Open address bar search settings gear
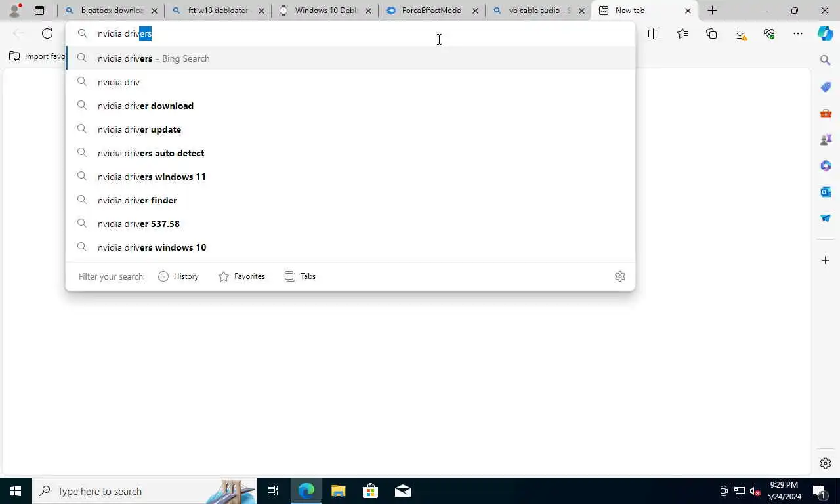Image resolution: width=840 pixels, height=504 pixels. pos(620,276)
